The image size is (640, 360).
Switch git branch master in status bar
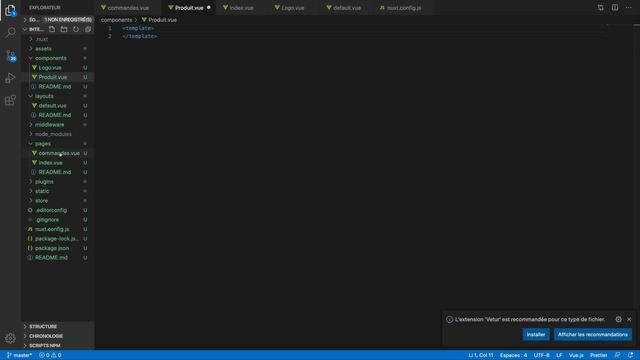[x=19, y=355]
